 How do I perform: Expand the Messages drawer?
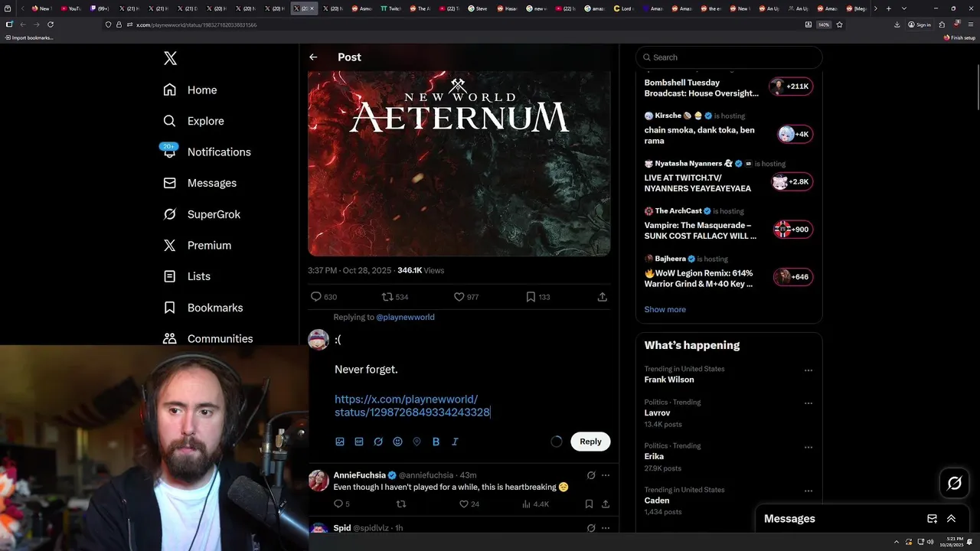[952, 519]
